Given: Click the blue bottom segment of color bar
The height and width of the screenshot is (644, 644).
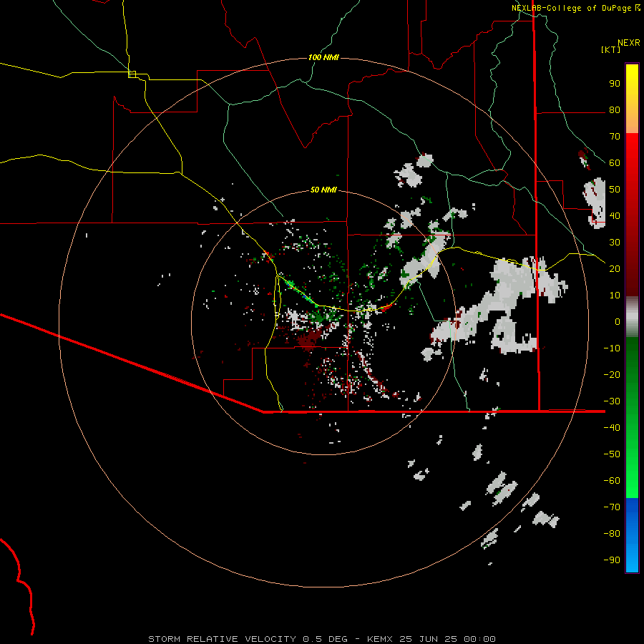Looking at the screenshot, I should 632,535.
